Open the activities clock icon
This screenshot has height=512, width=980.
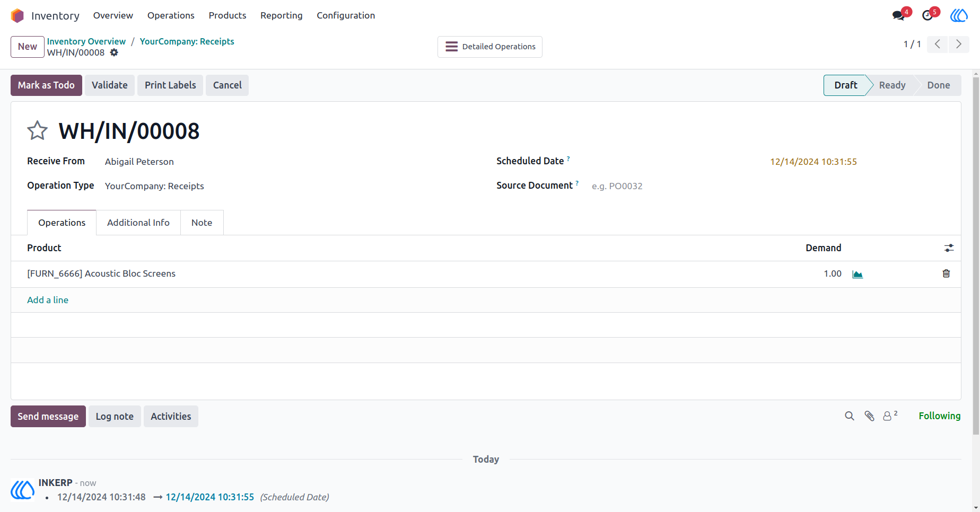(x=927, y=15)
